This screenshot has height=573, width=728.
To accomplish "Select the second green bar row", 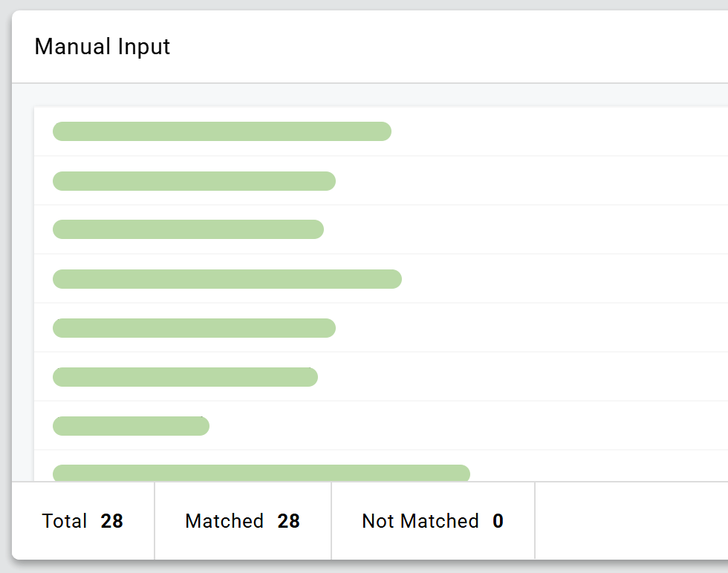I will [x=194, y=181].
